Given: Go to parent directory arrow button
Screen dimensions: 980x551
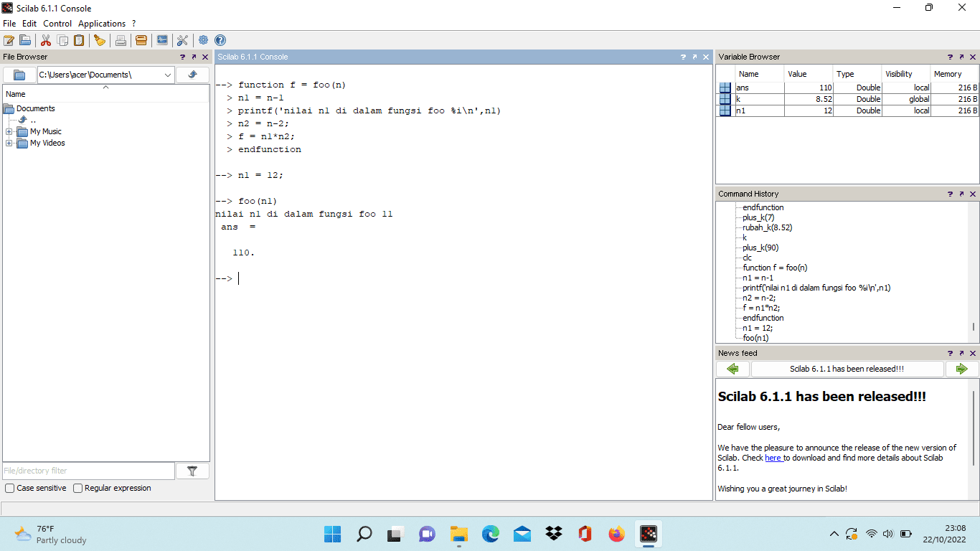Looking at the screenshot, I should pos(193,75).
